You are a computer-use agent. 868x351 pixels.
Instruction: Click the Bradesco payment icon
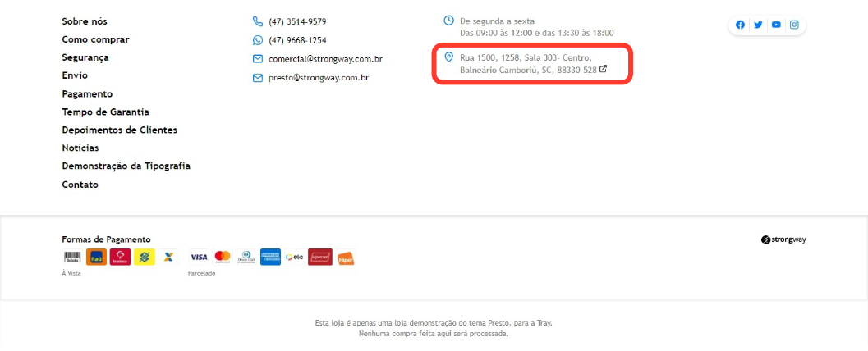(x=120, y=257)
